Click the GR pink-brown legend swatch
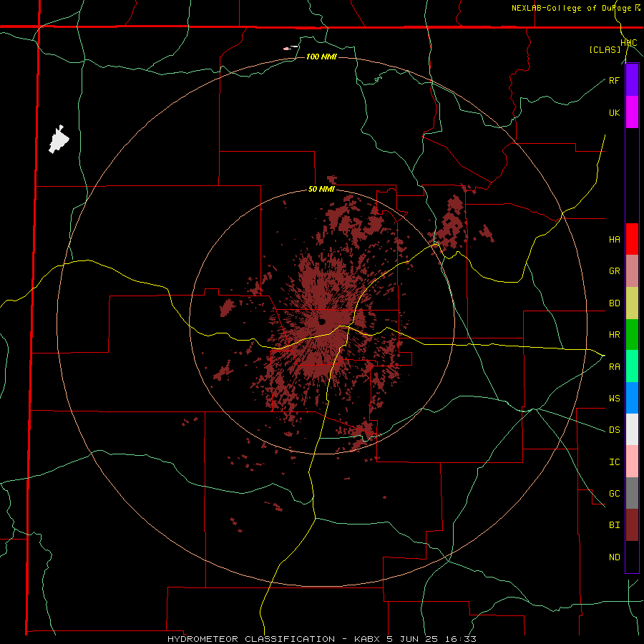This screenshot has height=644, width=644. pos(632,271)
